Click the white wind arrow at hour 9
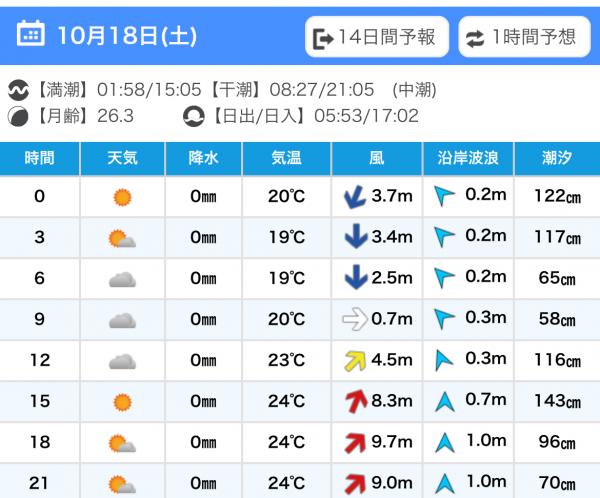Image resolution: width=600 pixels, height=498 pixels. click(x=354, y=320)
